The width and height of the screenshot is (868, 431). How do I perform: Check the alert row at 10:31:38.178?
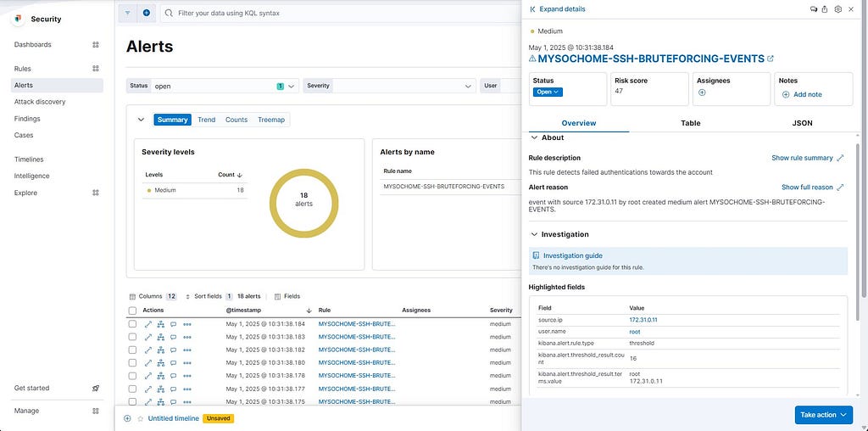[x=132, y=376]
